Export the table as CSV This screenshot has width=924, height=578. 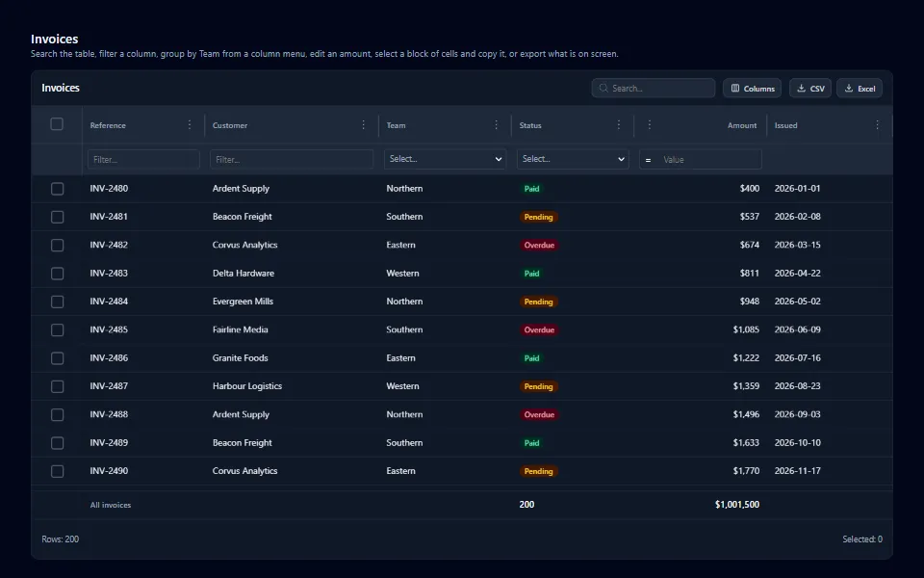coord(810,88)
